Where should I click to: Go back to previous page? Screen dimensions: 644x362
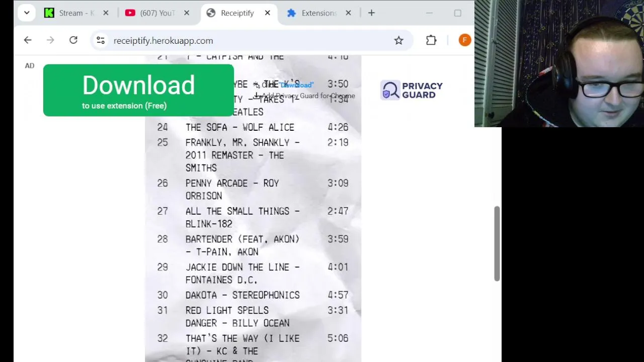point(28,40)
